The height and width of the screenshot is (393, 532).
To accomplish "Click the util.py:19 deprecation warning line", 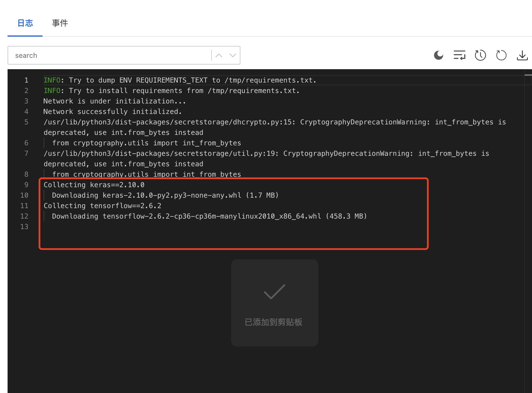I will tap(266, 159).
